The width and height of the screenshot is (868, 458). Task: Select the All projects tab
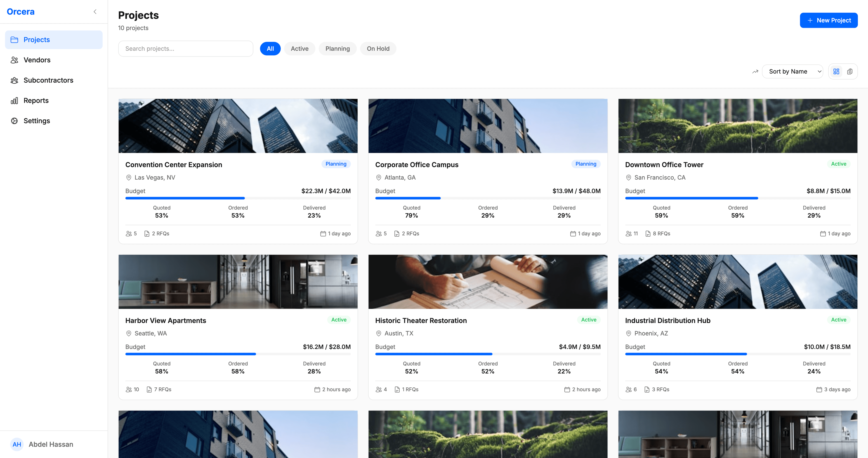click(x=270, y=49)
